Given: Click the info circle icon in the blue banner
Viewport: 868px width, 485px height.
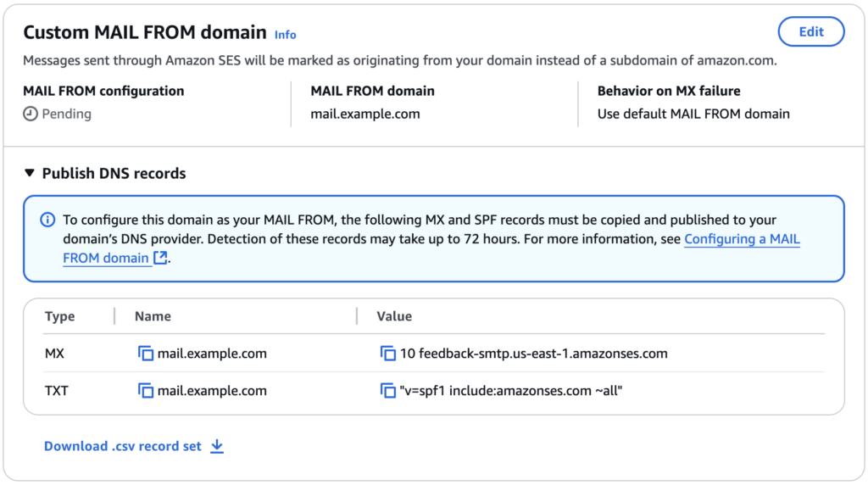Looking at the screenshot, I should [48, 220].
